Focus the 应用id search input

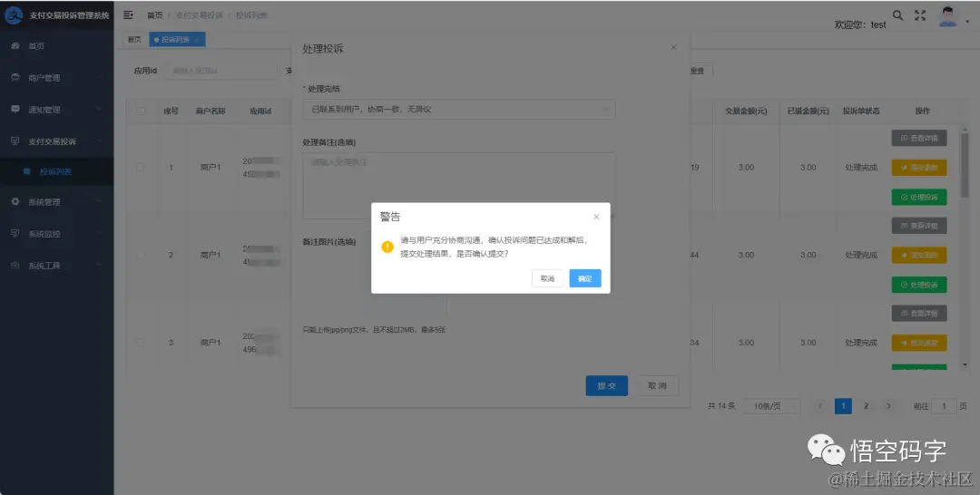pyautogui.click(x=220, y=71)
